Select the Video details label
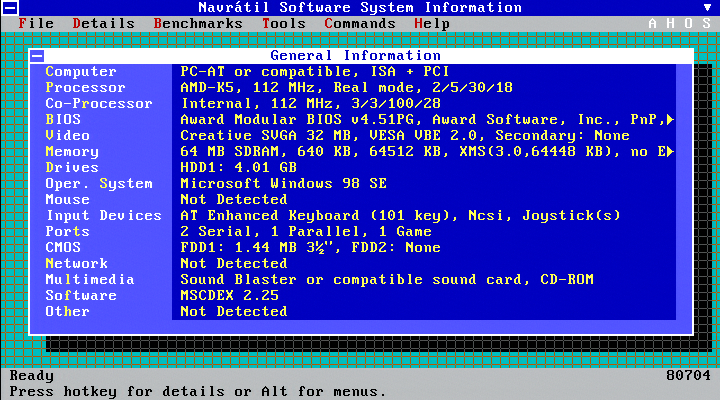This screenshot has width=720, height=400. click(68, 135)
